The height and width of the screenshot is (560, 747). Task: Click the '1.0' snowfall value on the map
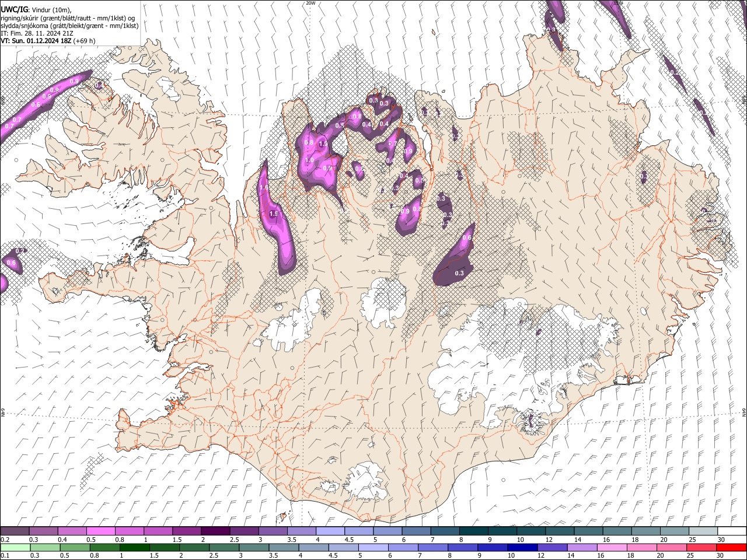pyautogui.click(x=309, y=160)
